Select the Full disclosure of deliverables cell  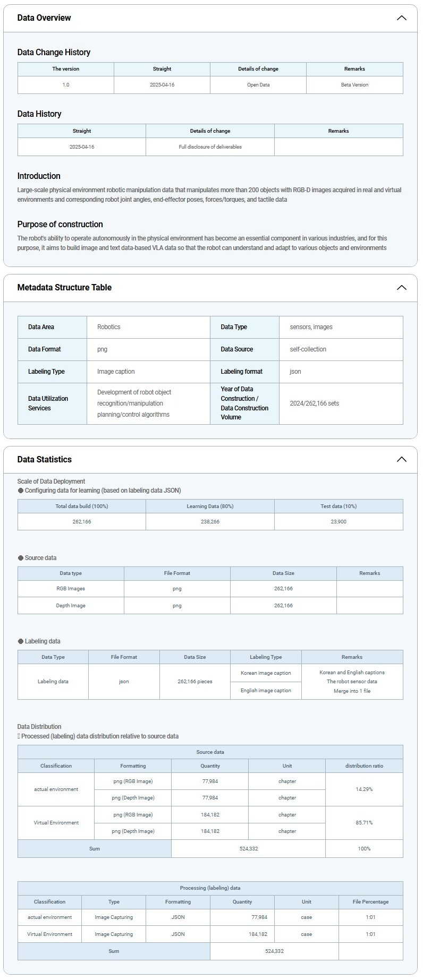pyautogui.click(x=210, y=147)
